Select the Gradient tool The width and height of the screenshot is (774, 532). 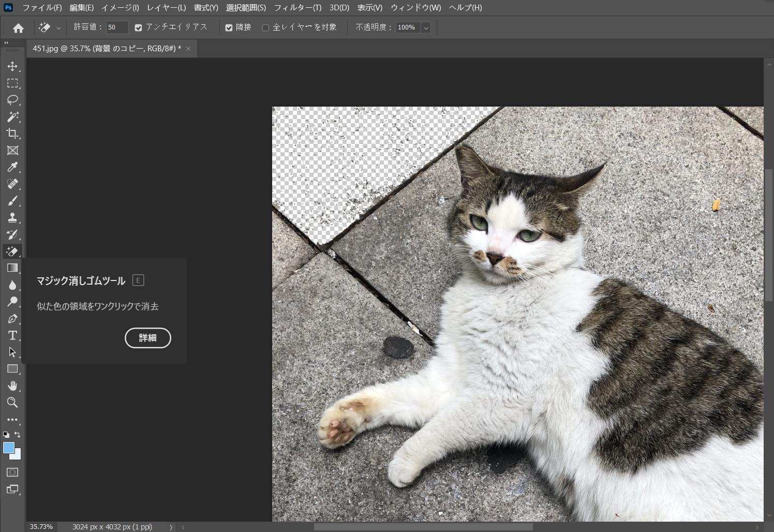tap(12, 268)
